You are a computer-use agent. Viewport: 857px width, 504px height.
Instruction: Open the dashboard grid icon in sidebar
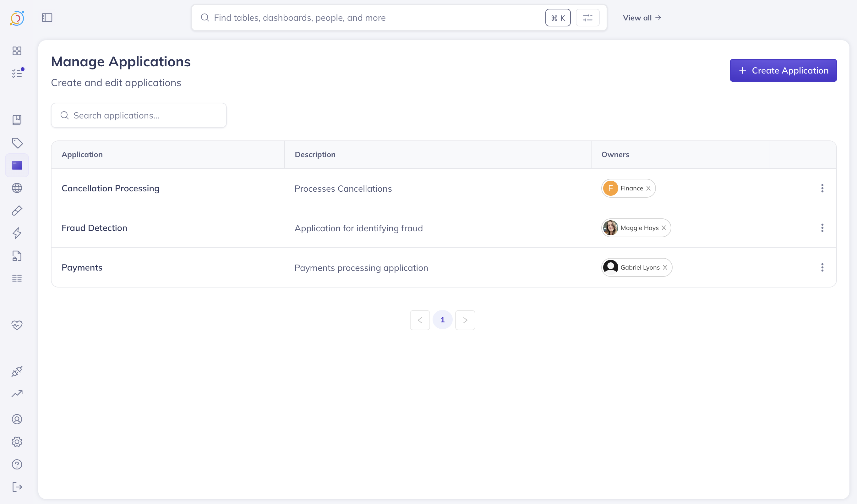pyautogui.click(x=17, y=51)
